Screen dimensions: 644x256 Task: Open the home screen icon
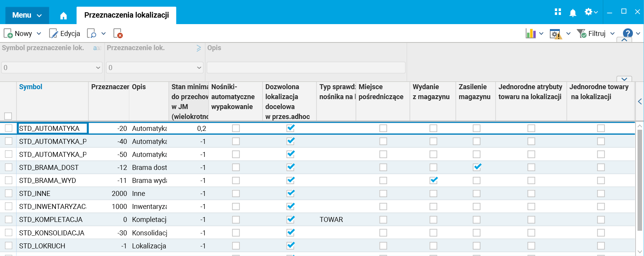click(64, 16)
